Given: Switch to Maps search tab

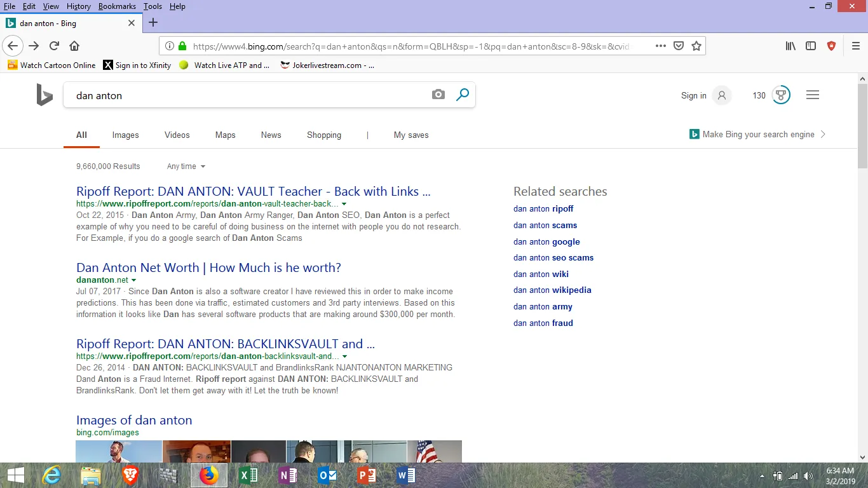Looking at the screenshot, I should point(225,135).
